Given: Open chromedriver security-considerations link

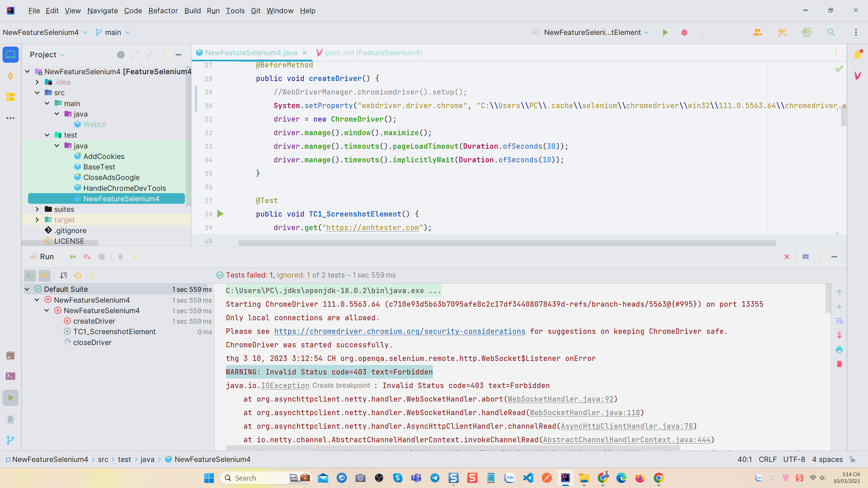Looking at the screenshot, I should tap(400, 331).
